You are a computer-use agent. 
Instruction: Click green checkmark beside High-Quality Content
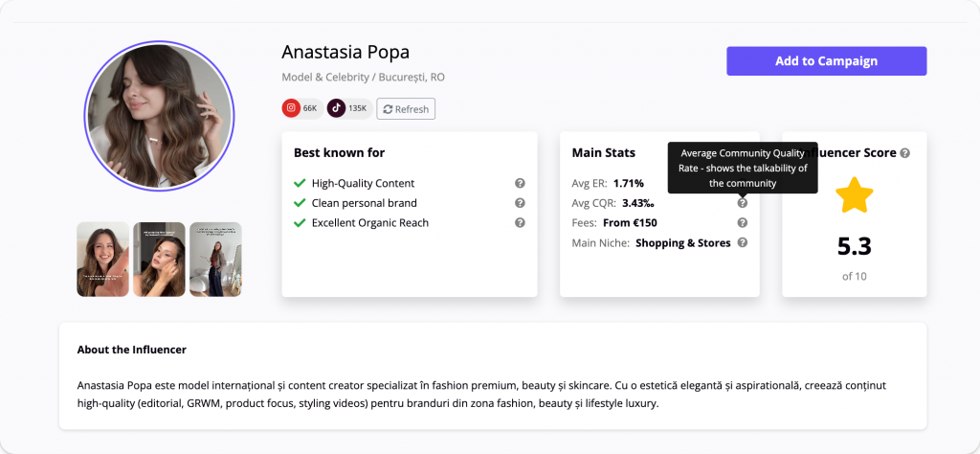pyautogui.click(x=300, y=183)
